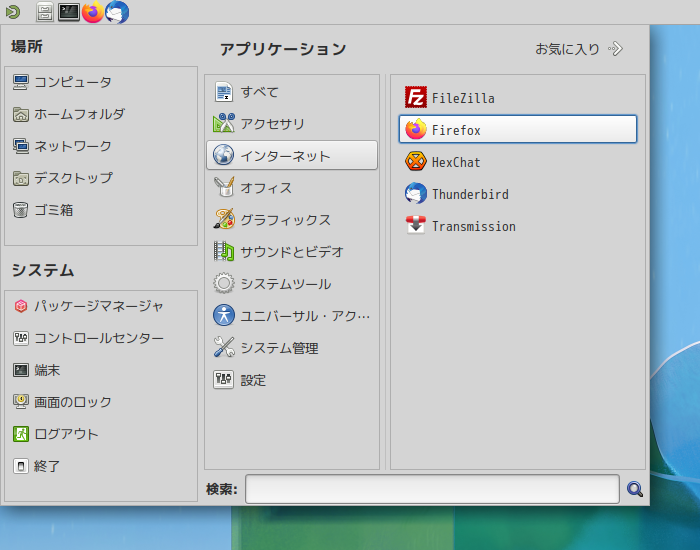Image resolution: width=700 pixels, height=550 pixels.
Task: Start the HexChat application
Action: 517,162
